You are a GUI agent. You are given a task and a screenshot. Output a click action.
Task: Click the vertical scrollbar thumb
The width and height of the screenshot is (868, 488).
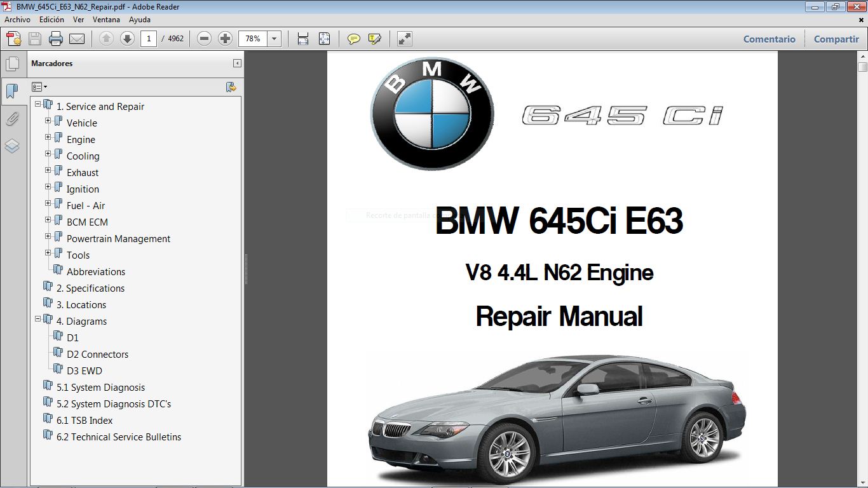click(862, 67)
